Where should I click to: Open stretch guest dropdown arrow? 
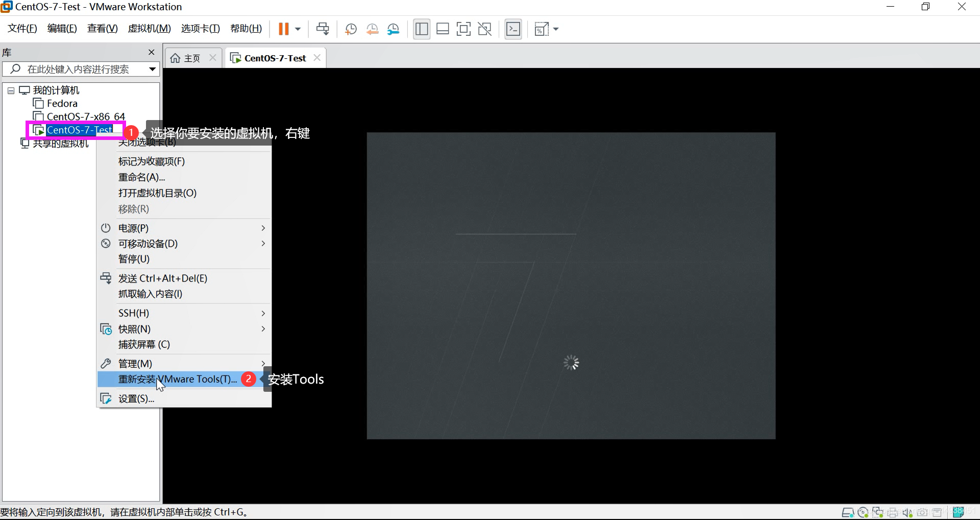point(556,29)
